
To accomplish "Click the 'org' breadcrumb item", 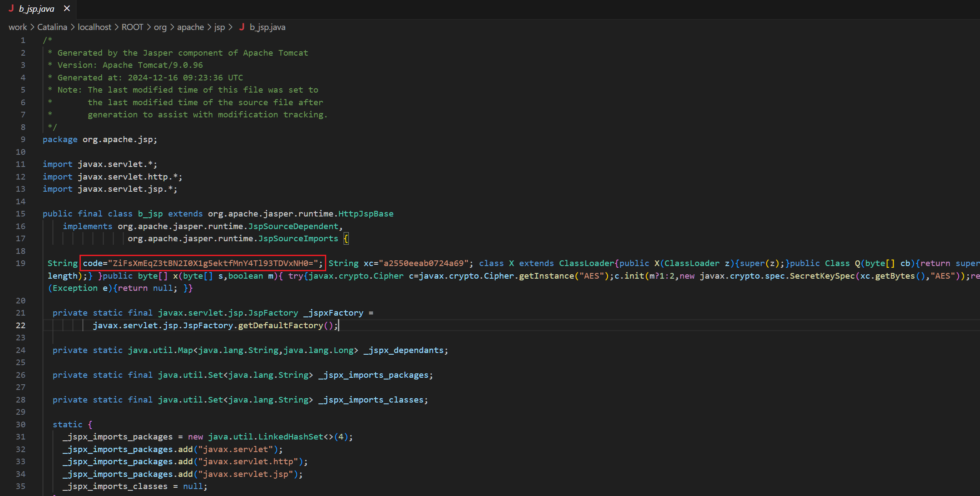I will pyautogui.click(x=160, y=27).
